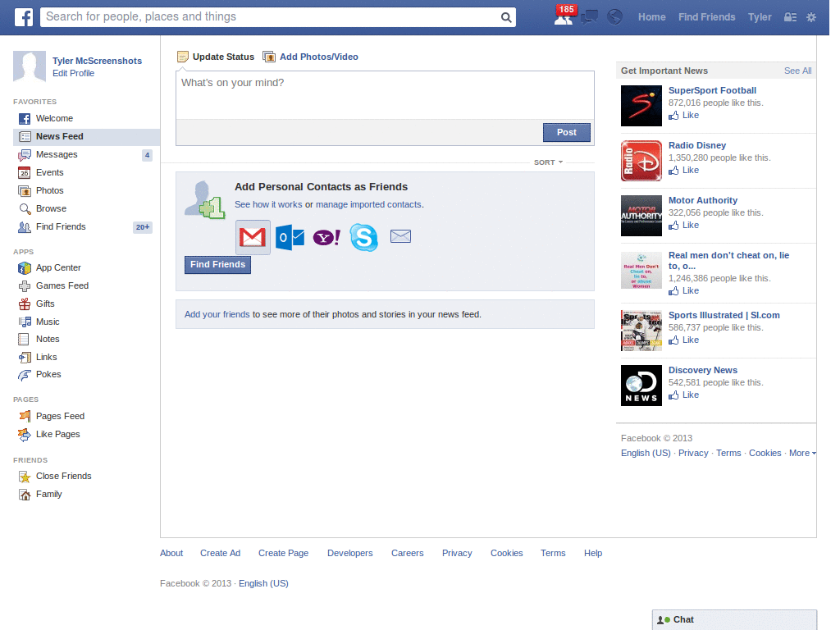Select the Gmail contact import icon
The image size is (840, 630).
[252, 237]
